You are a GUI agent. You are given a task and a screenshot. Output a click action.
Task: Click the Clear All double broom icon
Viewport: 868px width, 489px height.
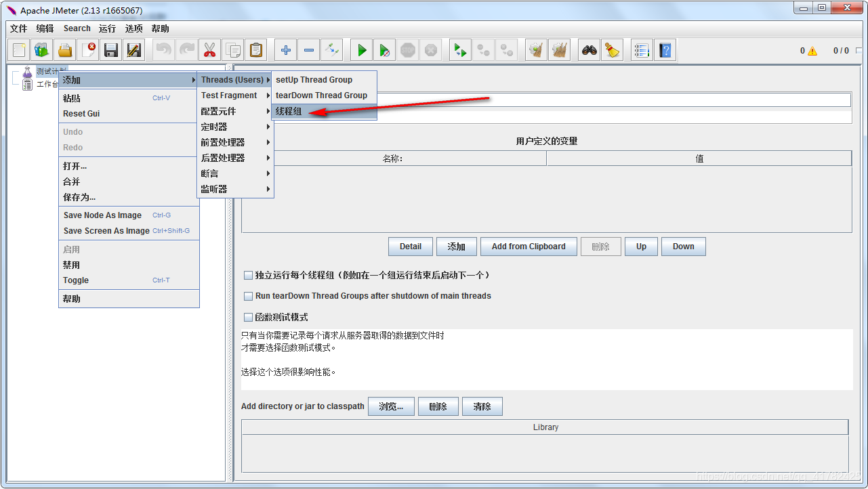(560, 50)
